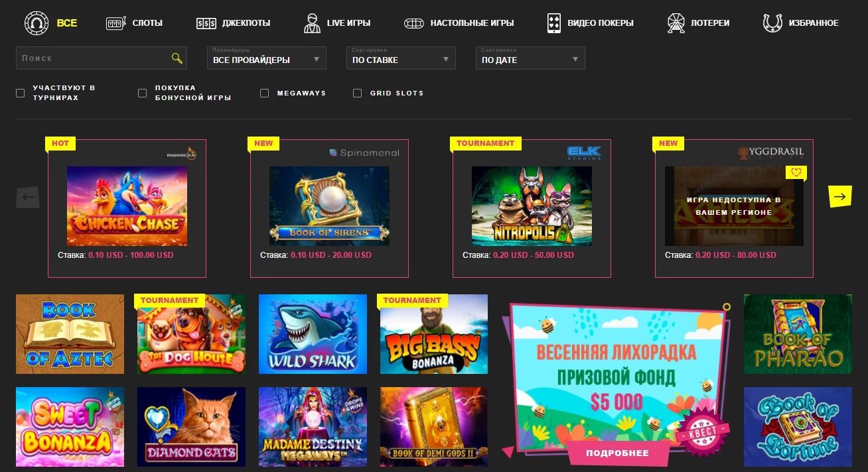The width and height of the screenshot is (868, 472).
Task: Click the heart favorite icon on Yggdrasil card
Action: (795, 172)
